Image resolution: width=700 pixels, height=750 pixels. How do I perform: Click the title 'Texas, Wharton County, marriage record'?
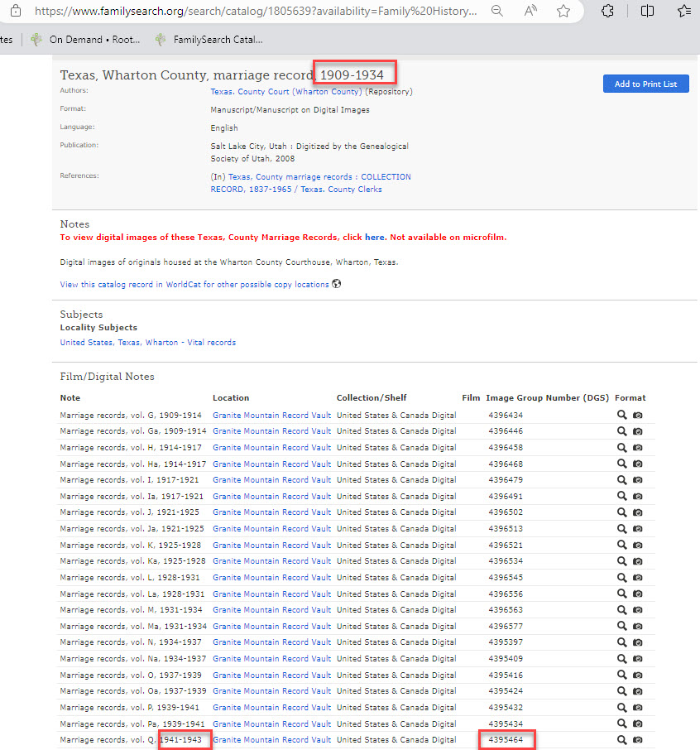pos(187,75)
